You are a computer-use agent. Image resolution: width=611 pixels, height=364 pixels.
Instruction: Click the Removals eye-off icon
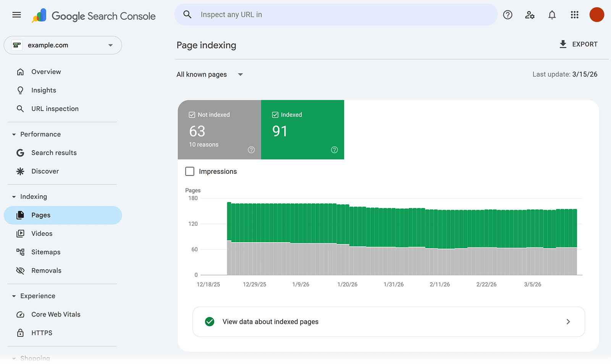coord(20,270)
